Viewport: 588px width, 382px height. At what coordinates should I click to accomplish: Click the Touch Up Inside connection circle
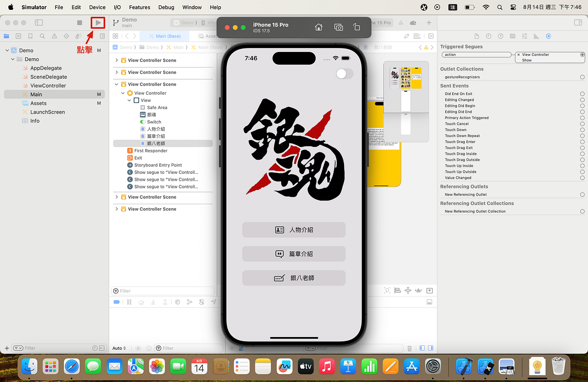582,166
